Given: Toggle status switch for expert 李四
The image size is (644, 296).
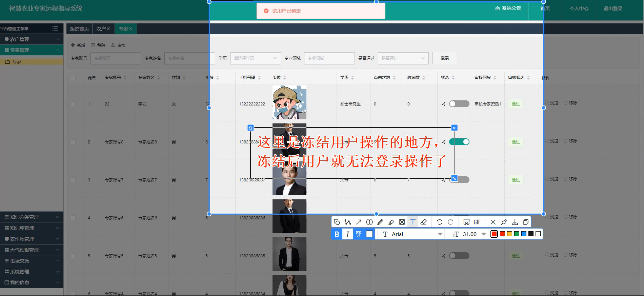Looking at the screenshot, I should (x=459, y=104).
